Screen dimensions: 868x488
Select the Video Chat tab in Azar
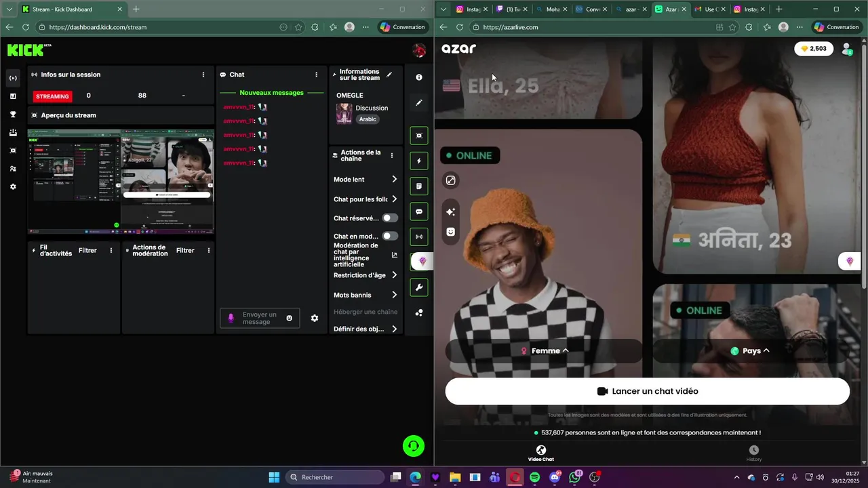tap(541, 453)
